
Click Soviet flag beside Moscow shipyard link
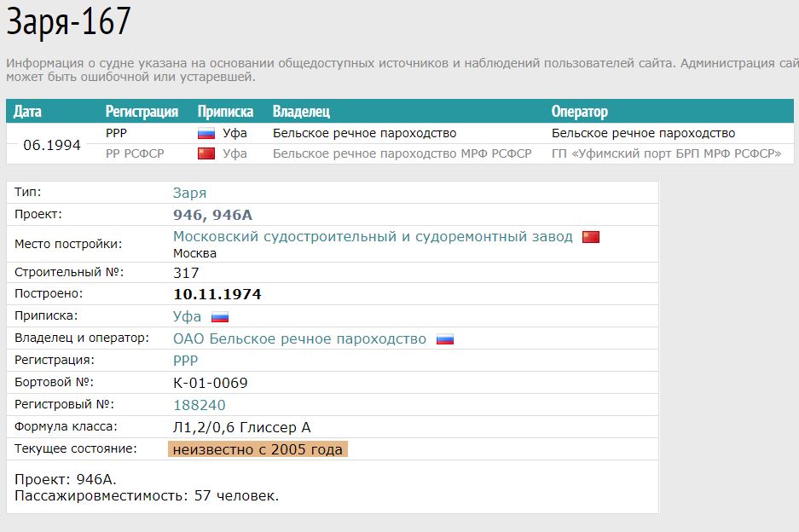coord(591,237)
